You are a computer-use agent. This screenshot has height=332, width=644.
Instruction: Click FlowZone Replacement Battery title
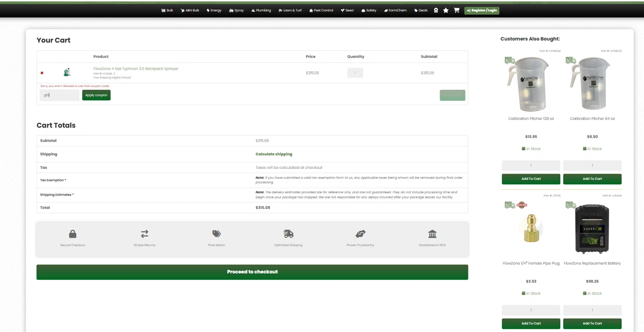tap(592, 263)
